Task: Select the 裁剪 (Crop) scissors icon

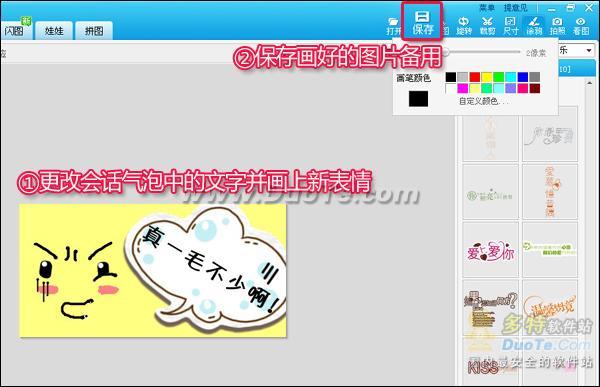Action: (x=487, y=26)
